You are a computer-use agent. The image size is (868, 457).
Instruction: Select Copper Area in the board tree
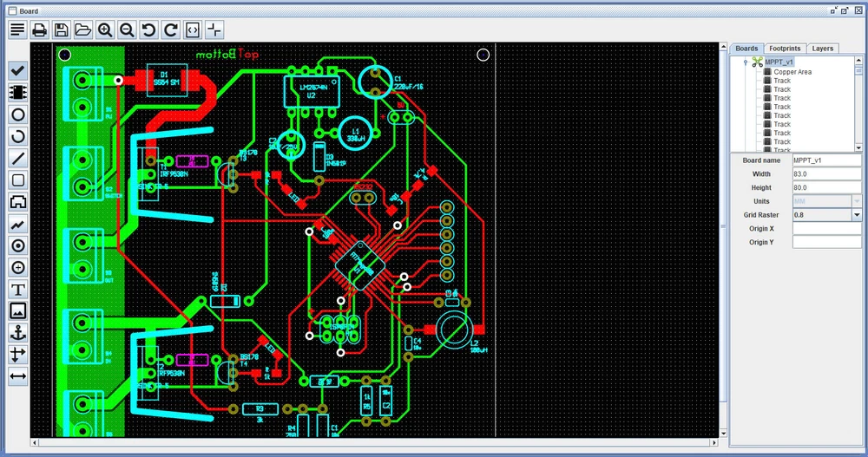click(x=792, y=72)
